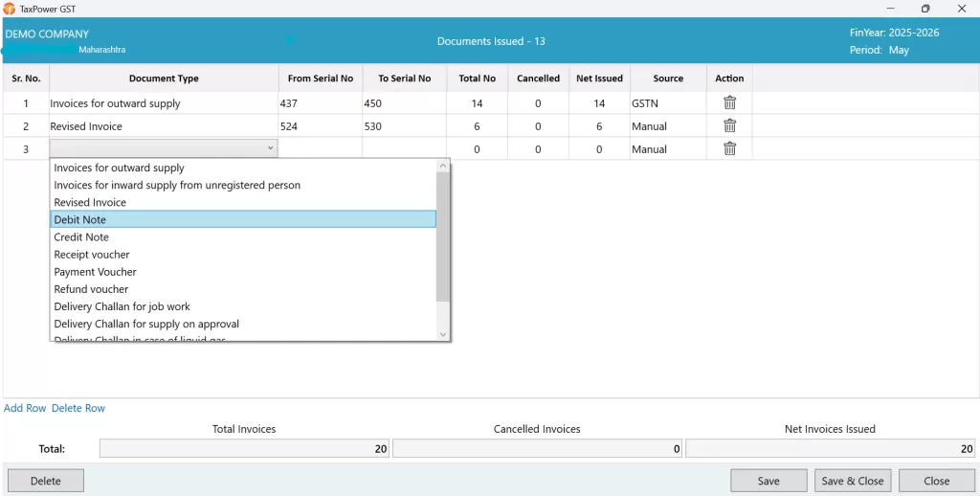Click the Close button at bottom
Image resolution: width=980 pixels, height=496 pixels.
[x=936, y=481]
